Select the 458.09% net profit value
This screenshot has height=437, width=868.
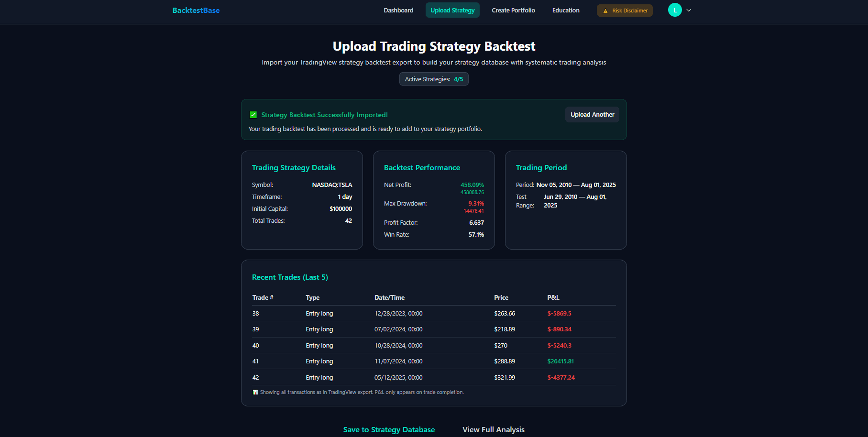pyautogui.click(x=472, y=185)
